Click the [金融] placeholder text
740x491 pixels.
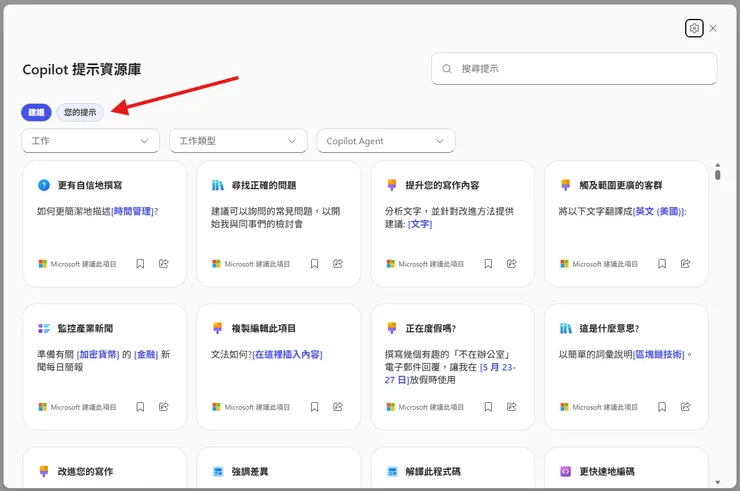coord(146,355)
